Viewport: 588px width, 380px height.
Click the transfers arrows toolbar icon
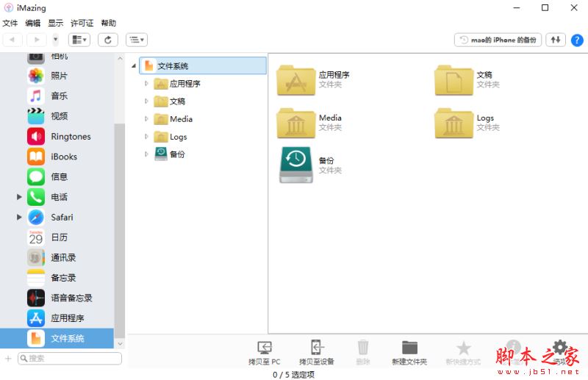point(556,40)
